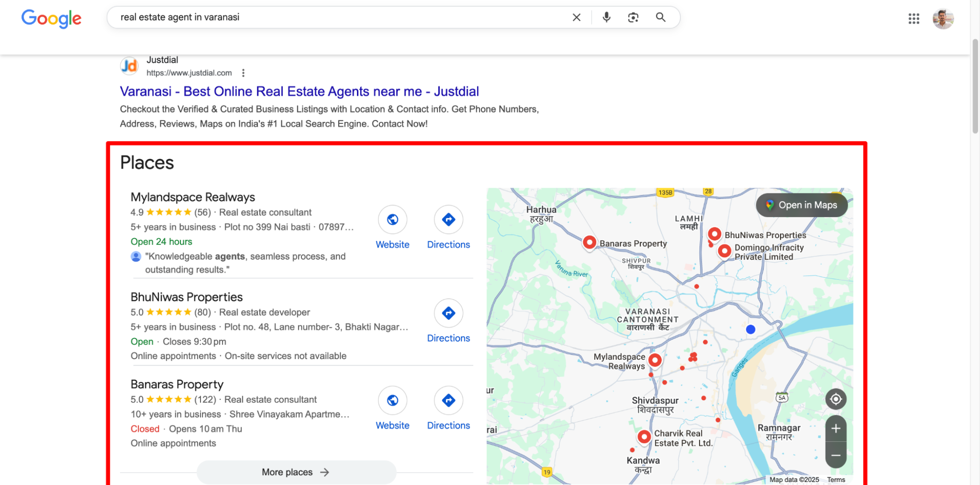Zoom in on the map with plus control
The width and height of the screenshot is (980, 485).
(835, 428)
